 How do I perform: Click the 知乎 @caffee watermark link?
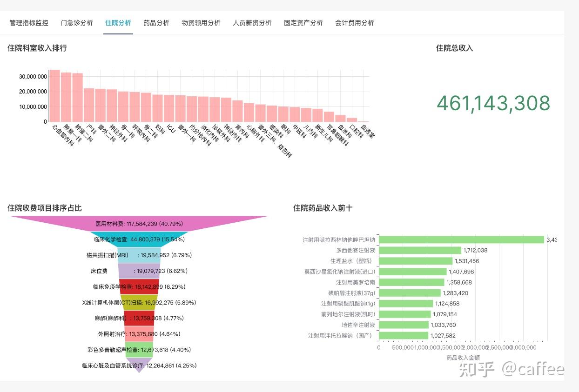click(511, 369)
